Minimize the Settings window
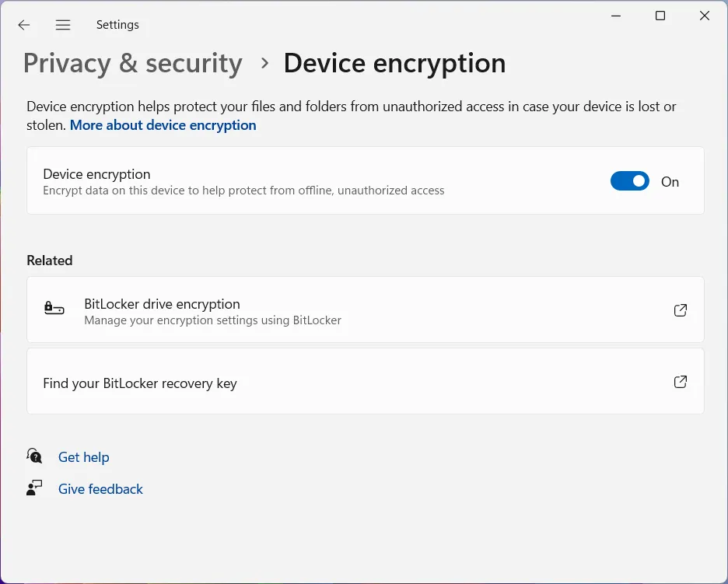This screenshot has height=584, width=728. (615, 16)
